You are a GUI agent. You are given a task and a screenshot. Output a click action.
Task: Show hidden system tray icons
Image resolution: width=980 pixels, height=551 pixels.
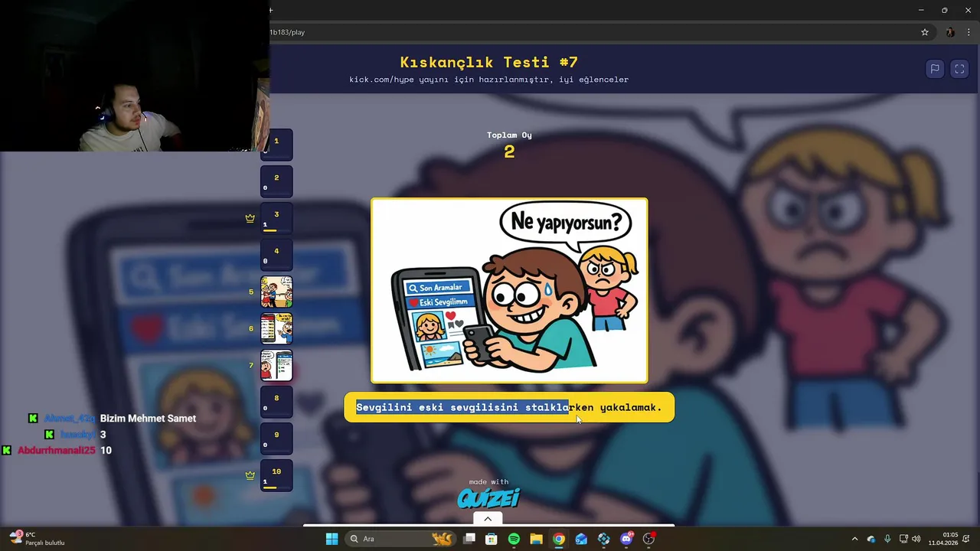[x=854, y=539]
